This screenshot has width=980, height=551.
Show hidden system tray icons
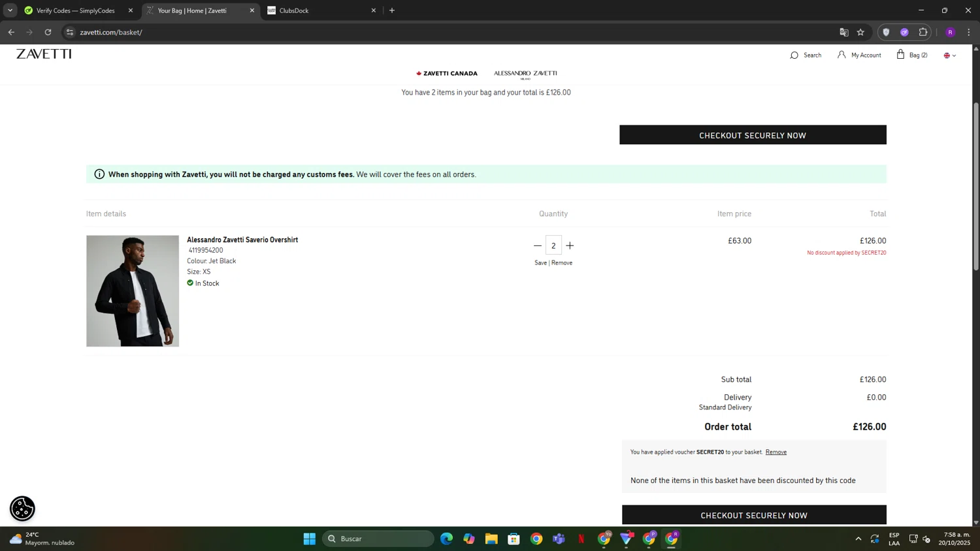click(858, 539)
